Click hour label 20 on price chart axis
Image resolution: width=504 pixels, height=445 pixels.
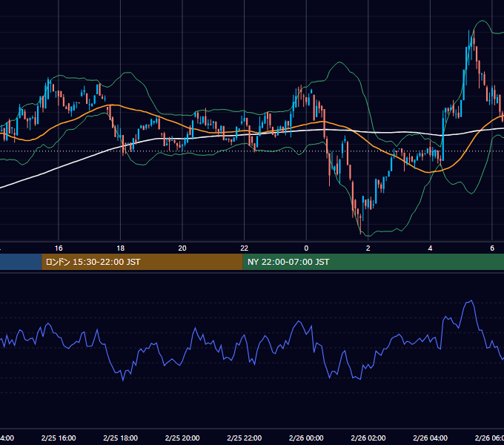(182, 248)
